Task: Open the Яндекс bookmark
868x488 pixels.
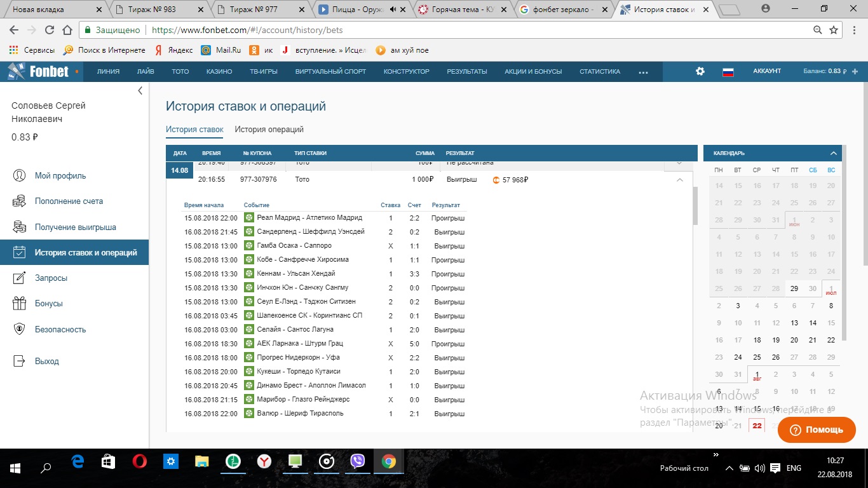Action: point(173,50)
